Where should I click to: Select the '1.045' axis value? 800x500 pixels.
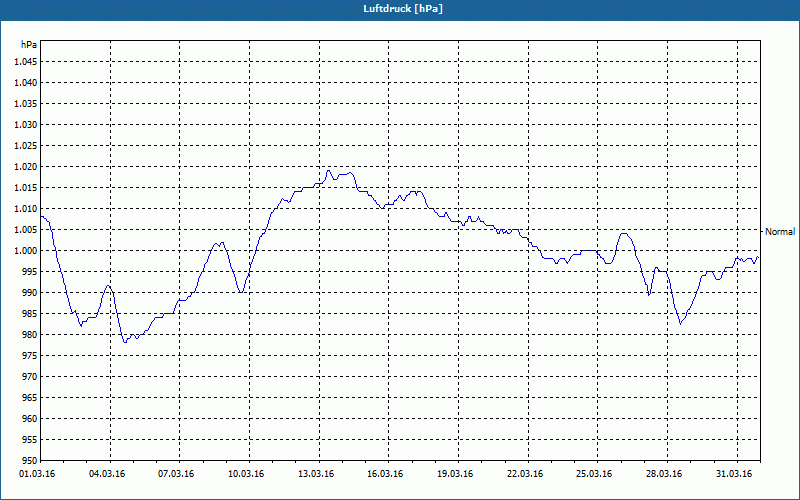pos(27,62)
